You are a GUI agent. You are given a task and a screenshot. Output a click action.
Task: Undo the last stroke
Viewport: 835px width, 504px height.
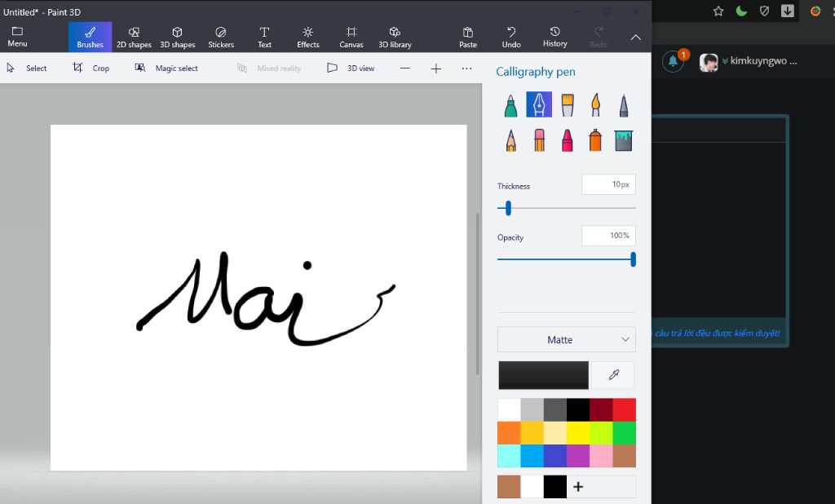tap(511, 37)
